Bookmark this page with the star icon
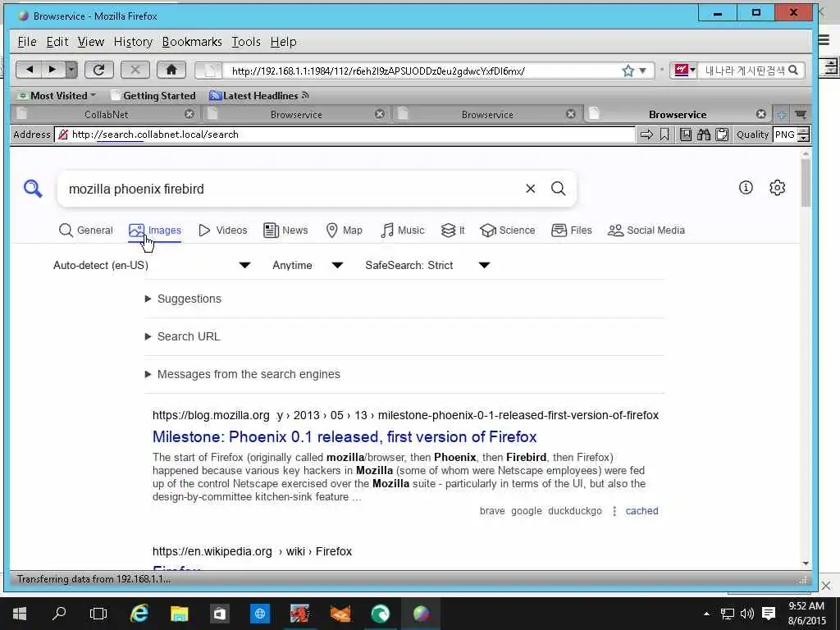 point(628,71)
